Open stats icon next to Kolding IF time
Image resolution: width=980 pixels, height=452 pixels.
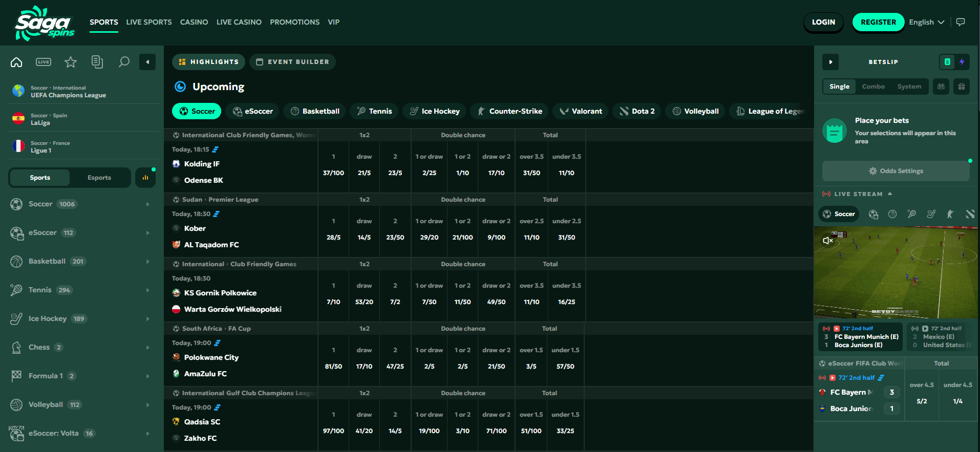(x=215, y=149)
